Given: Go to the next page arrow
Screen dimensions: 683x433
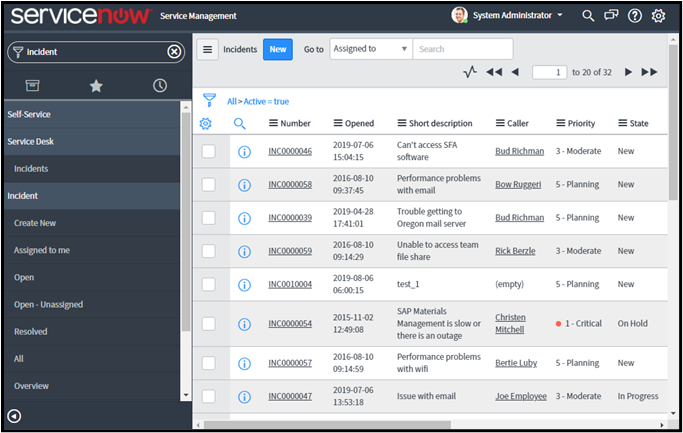Looking at the screenshot, I should (x=628, y=72).
